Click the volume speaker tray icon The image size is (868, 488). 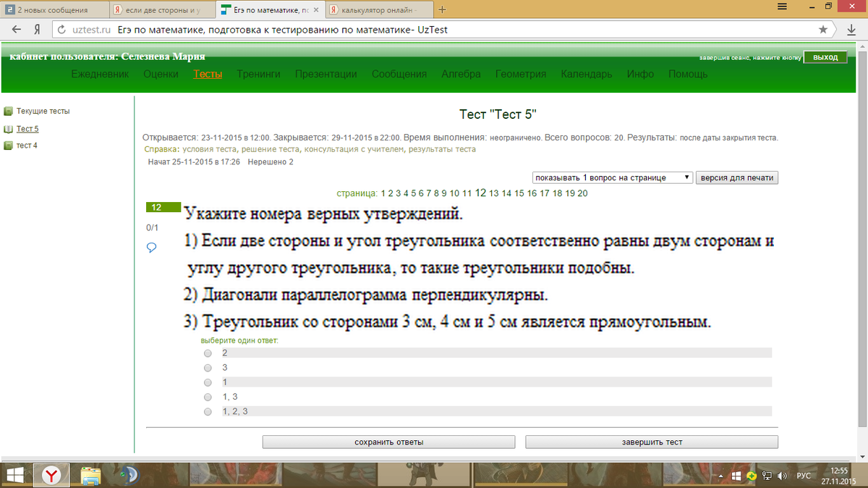click(x=781, y=476)
